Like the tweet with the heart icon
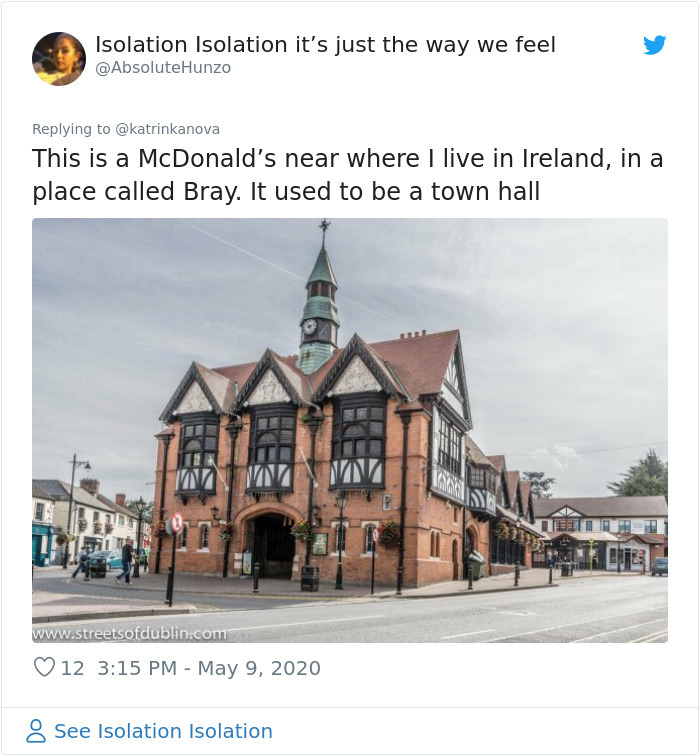The image size is (700, 756). pyautogui.click(x=44, y=667)
